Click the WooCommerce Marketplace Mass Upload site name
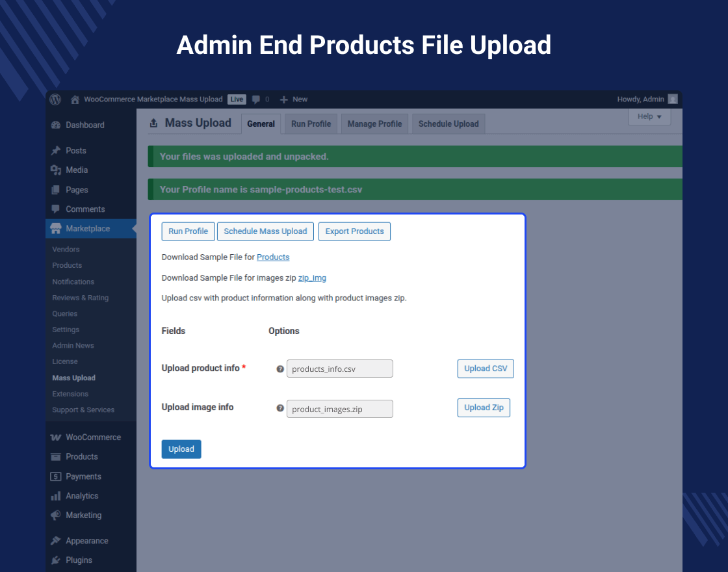This screenshot has height=572, width=728. pyautogui.click(x=153, y=99)
